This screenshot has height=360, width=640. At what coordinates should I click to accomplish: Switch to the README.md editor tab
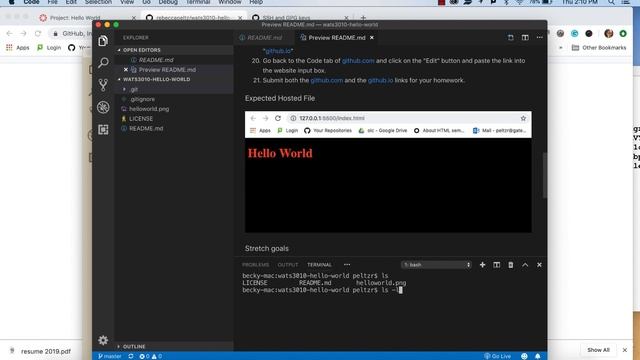pyautogui.click(x=264, y=38)
